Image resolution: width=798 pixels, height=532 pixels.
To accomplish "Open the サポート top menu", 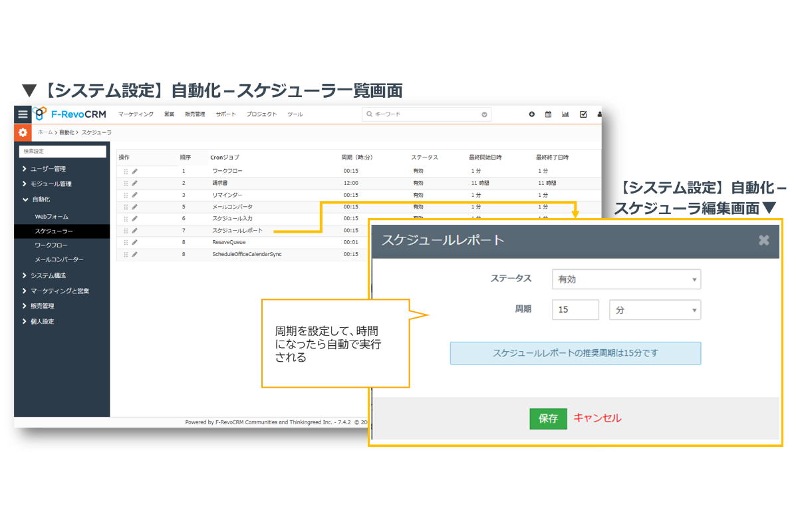I will point(225,114).
